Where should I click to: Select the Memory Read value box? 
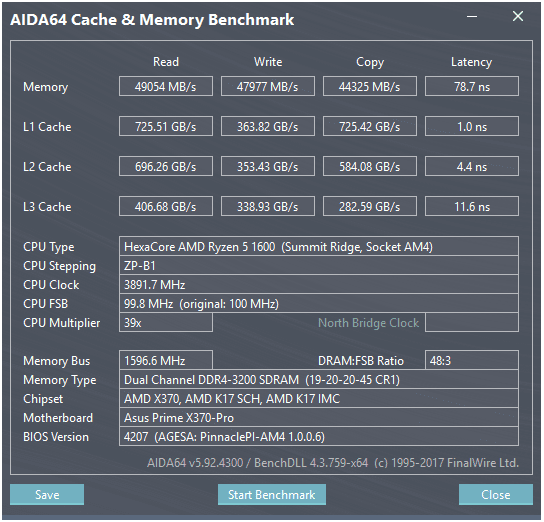click(x=166, y=86)
